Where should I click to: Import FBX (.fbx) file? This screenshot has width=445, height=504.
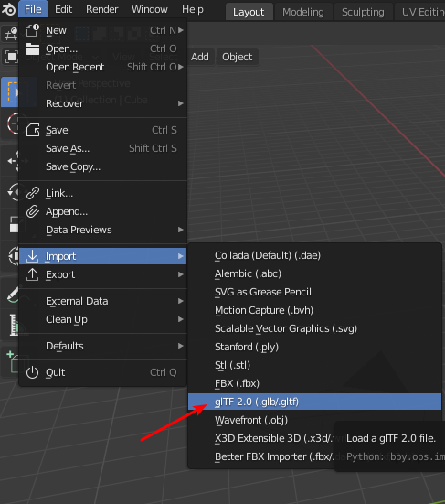coord(314,383)
